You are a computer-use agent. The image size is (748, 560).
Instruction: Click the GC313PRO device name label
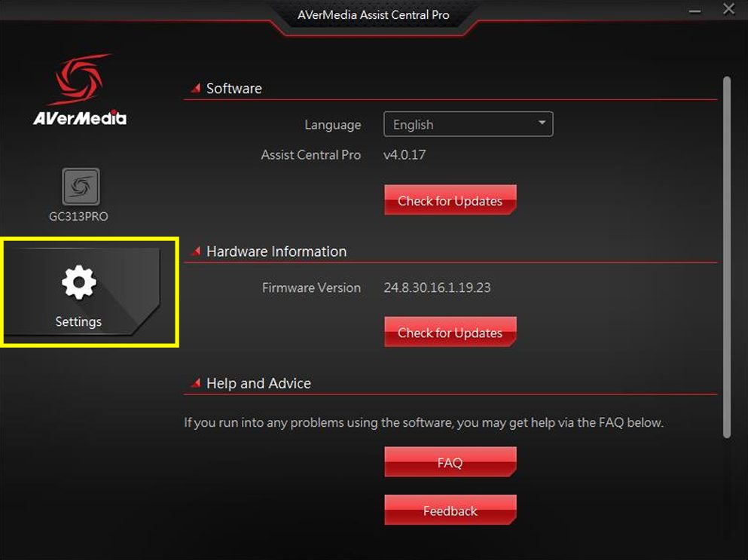[x=78, y=216]
